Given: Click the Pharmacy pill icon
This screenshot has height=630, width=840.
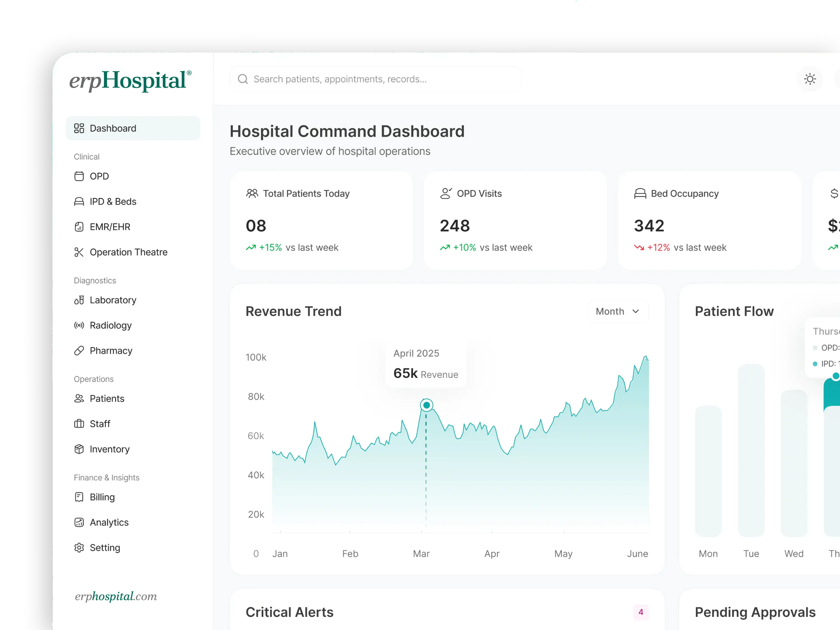Looking at the screenshot, I should tap(79, 350).
